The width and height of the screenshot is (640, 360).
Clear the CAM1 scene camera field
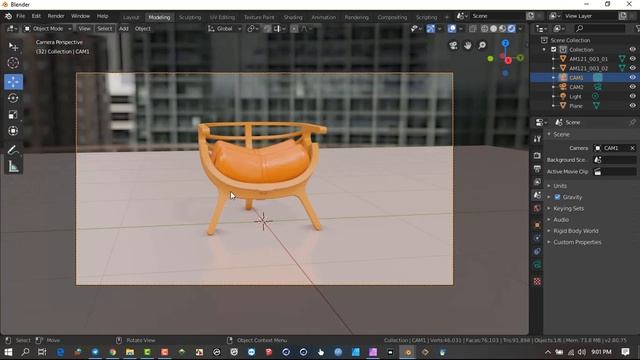tap(632, 148)
